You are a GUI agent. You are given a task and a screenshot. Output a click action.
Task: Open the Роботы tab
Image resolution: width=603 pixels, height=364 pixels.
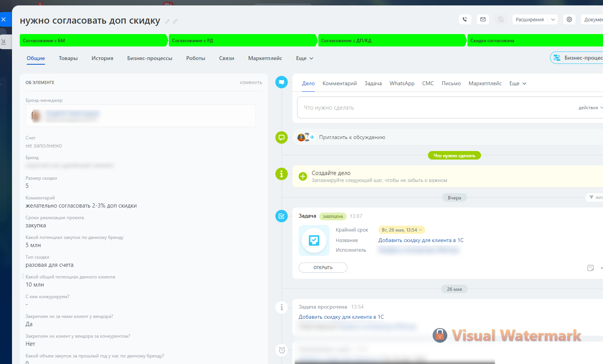196,58
